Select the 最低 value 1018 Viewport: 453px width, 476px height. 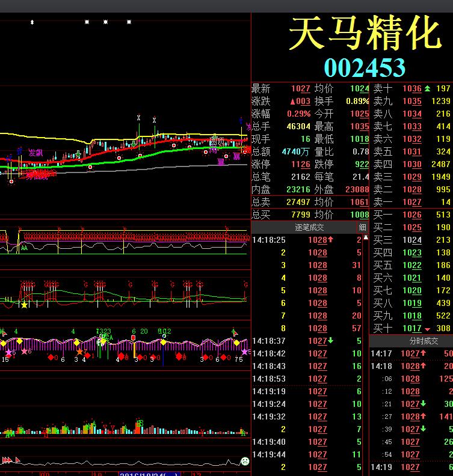click(359, 139)
